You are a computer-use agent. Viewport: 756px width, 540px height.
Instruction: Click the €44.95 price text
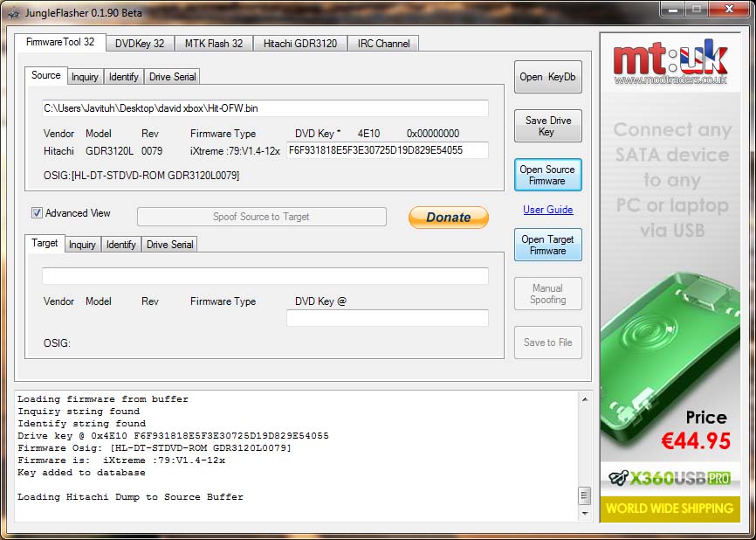pyautogui.click(x=696, y=440)
